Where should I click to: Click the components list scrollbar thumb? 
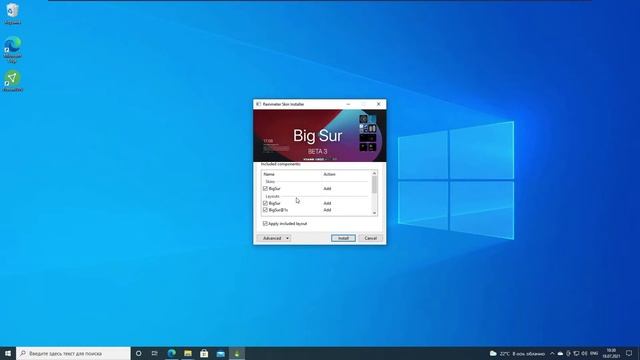point(374,185)
